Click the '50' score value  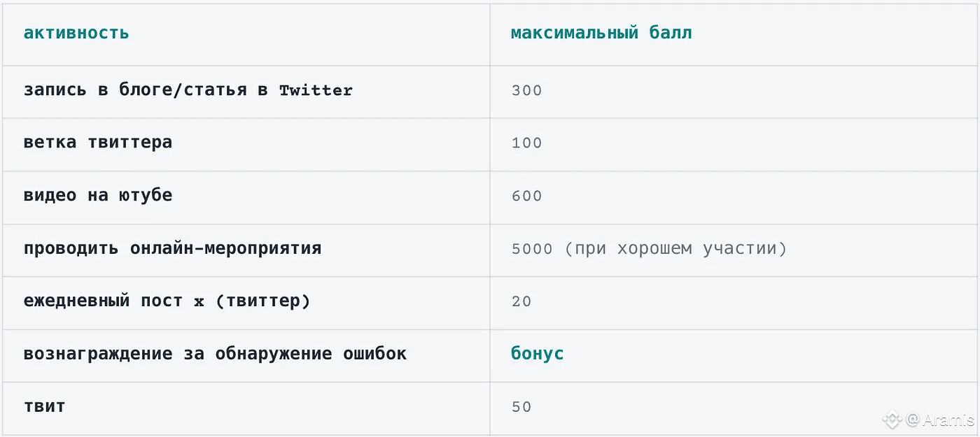(521, 407)
